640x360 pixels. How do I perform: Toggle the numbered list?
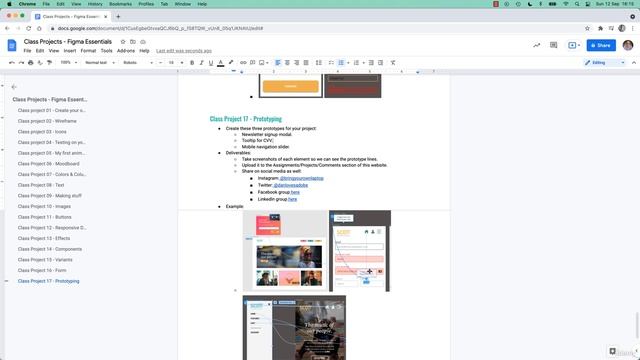(356, 63)
